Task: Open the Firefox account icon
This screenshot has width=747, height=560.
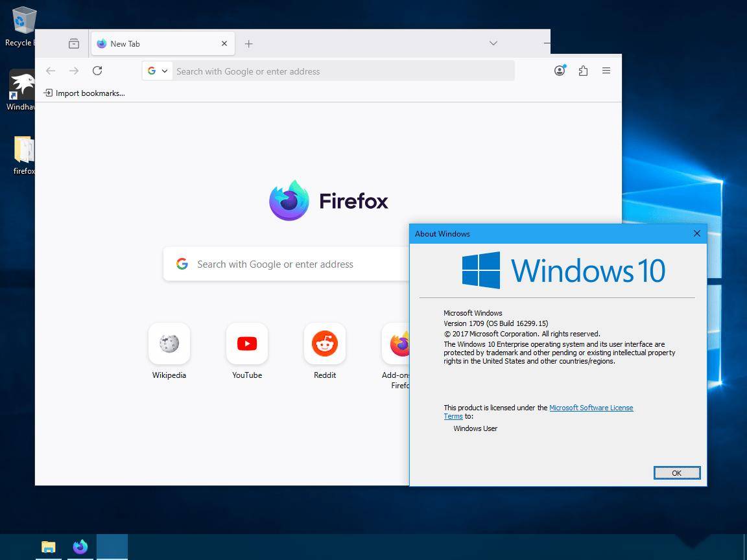Action: [x=560, y=71]
